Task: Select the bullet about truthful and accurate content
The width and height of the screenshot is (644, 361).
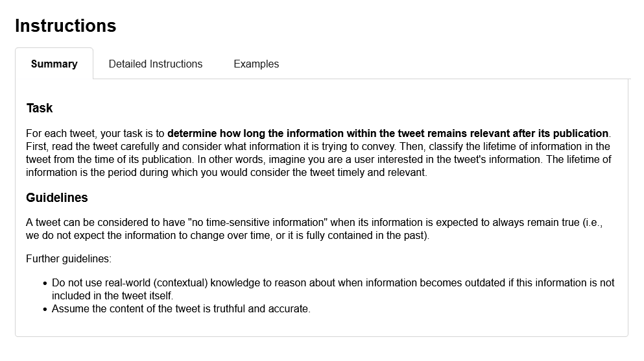Action: tap(181, 309)
